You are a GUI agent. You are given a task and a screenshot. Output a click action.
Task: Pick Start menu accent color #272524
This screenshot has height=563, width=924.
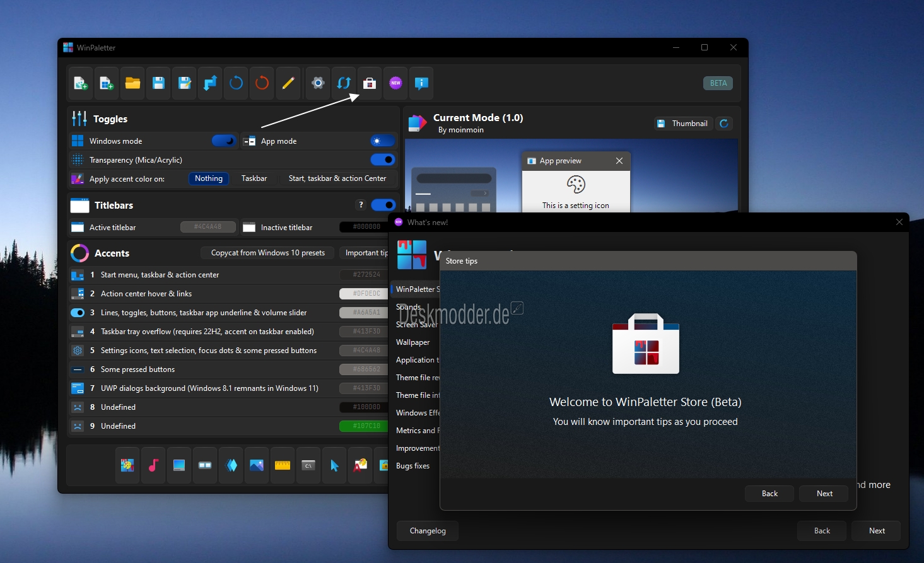pos(364,275)
